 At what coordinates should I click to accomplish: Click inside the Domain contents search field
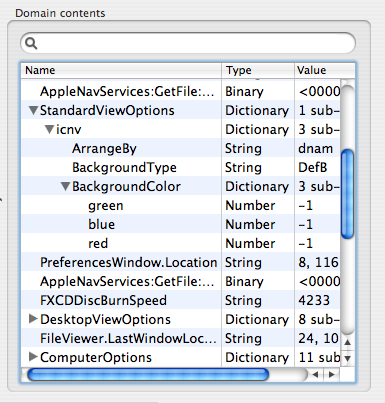(x=188, y=43)
